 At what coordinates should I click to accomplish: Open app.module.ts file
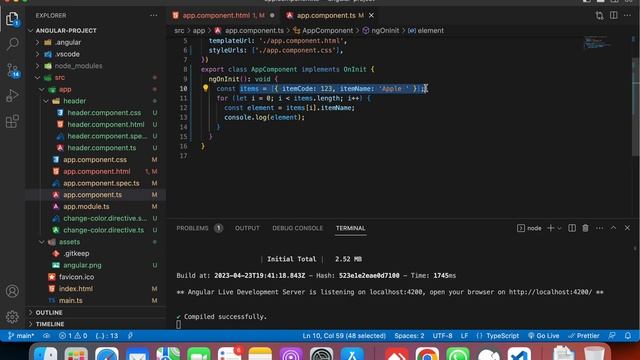(96, 207)
